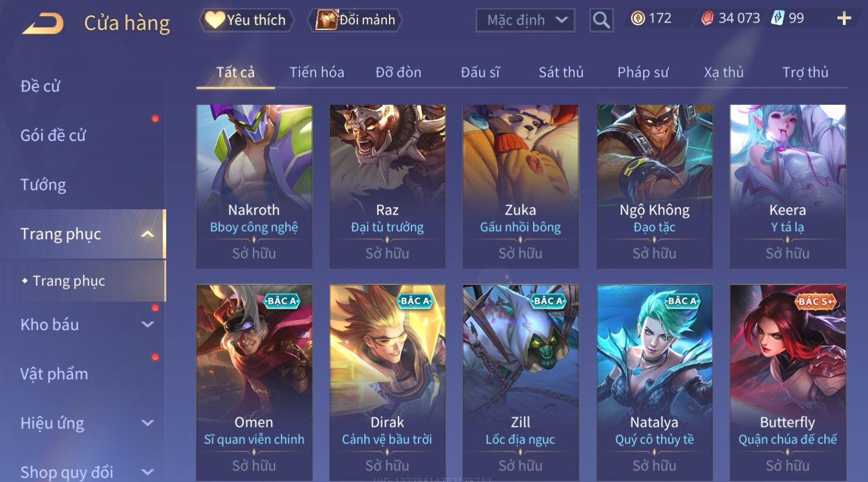Select Nakroth Bboy công nghệ skin

tap(254, 186)
